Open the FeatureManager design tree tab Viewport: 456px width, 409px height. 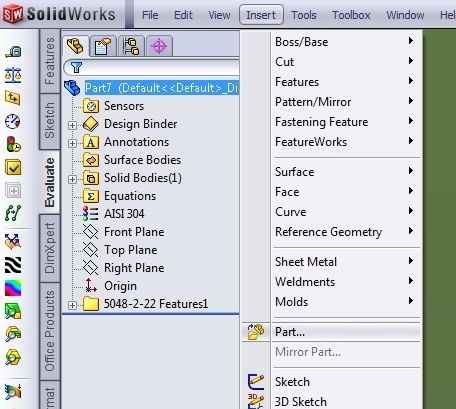pos(75,46)
